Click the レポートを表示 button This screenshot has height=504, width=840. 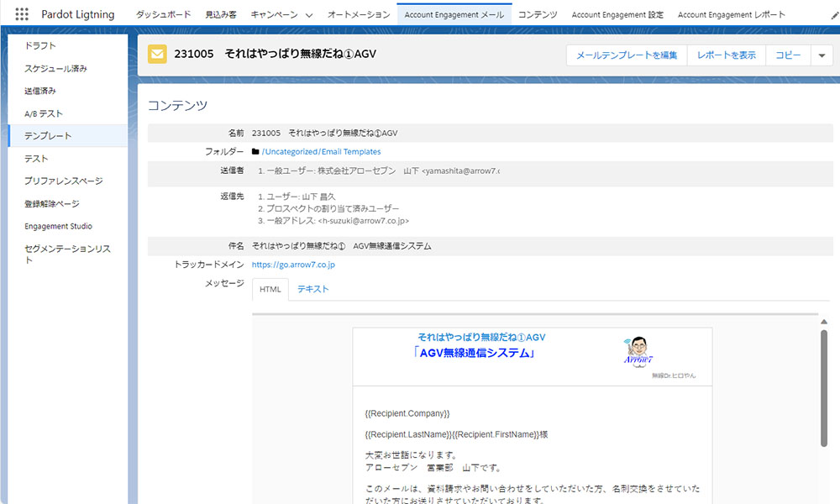[726, 55]
